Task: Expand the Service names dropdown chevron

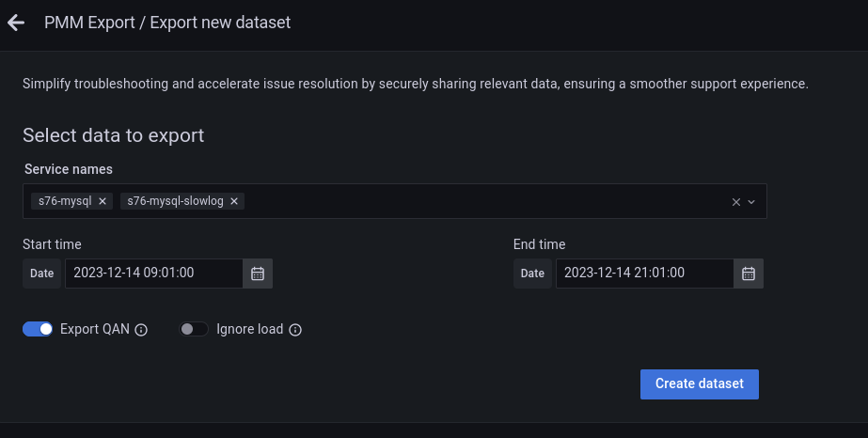Action: (x=751, y=201)
